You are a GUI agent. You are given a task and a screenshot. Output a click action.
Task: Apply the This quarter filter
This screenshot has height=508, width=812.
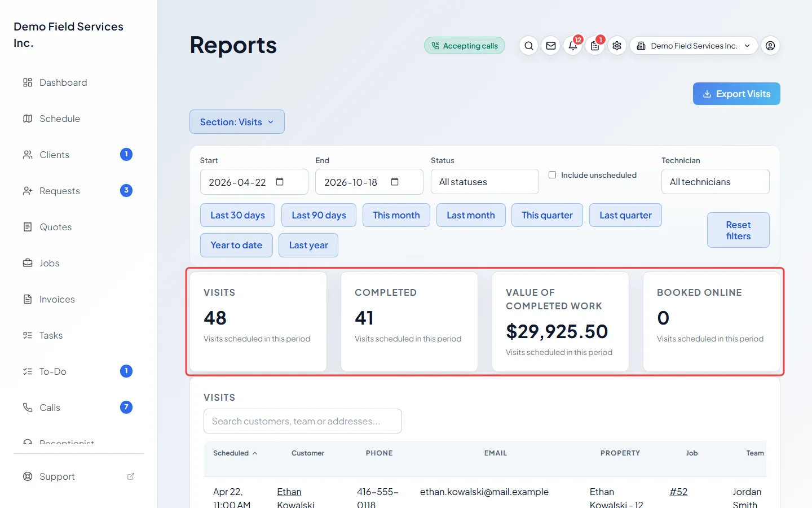pos(547,215)
